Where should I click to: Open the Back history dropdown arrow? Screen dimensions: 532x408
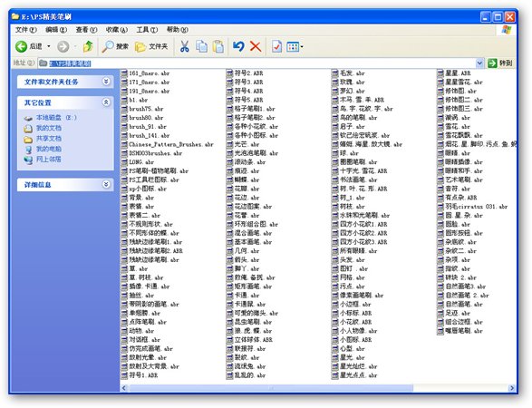tap(49, 46)
